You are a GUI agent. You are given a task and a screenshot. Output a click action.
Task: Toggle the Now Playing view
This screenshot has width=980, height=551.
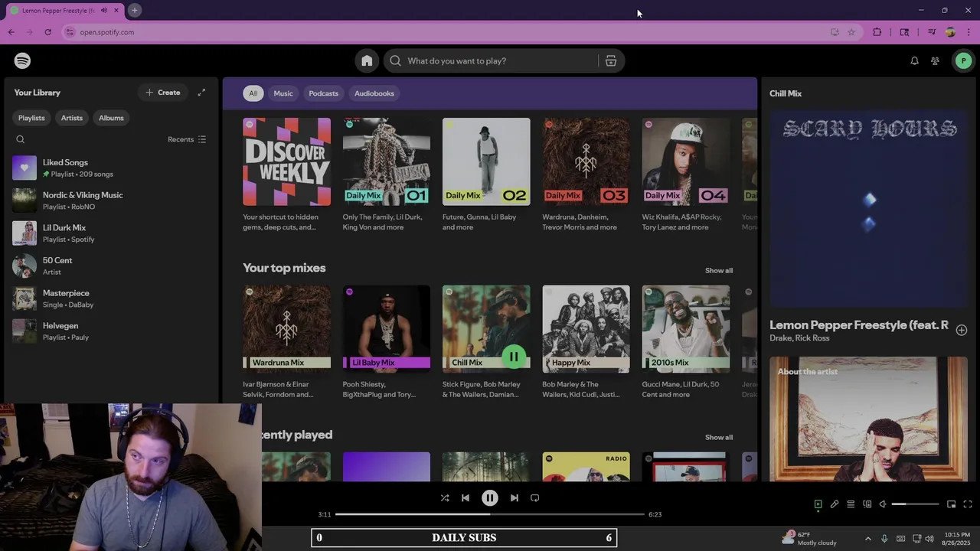(x=818, y=504)
